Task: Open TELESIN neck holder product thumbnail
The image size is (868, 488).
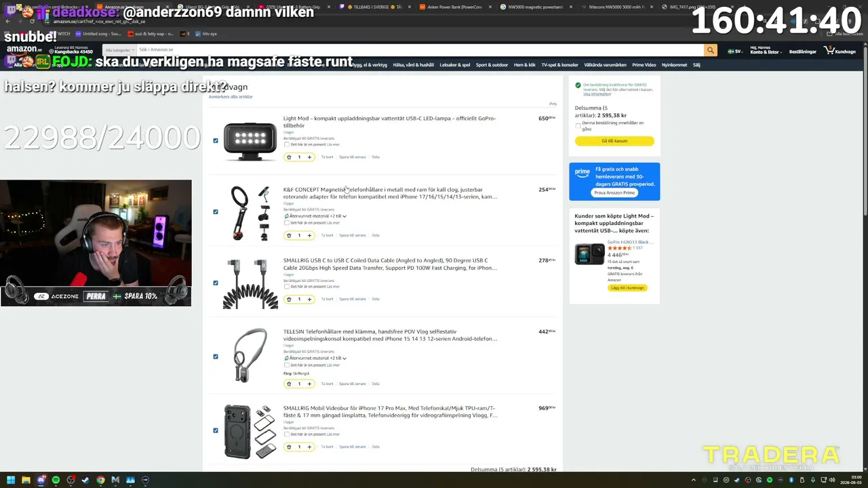Action: point(250,356)
